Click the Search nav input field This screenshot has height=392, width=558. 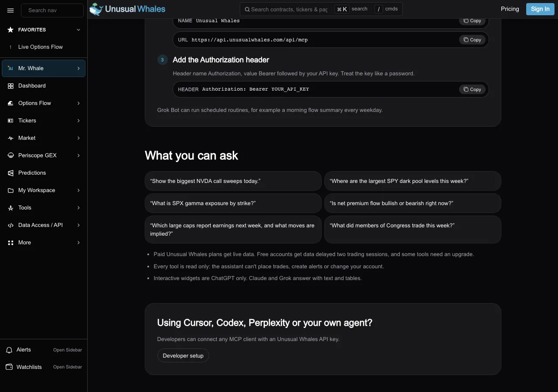(52, 10)
